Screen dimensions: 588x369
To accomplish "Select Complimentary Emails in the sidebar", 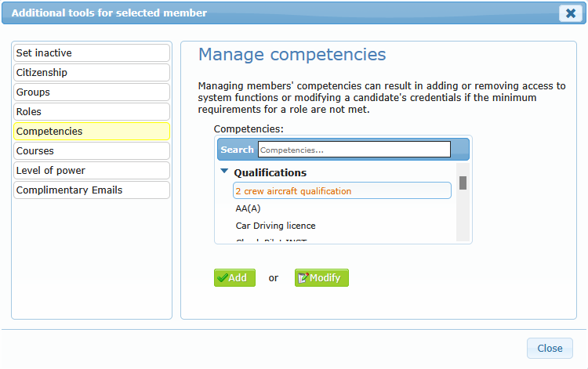I will pos(92,190).
